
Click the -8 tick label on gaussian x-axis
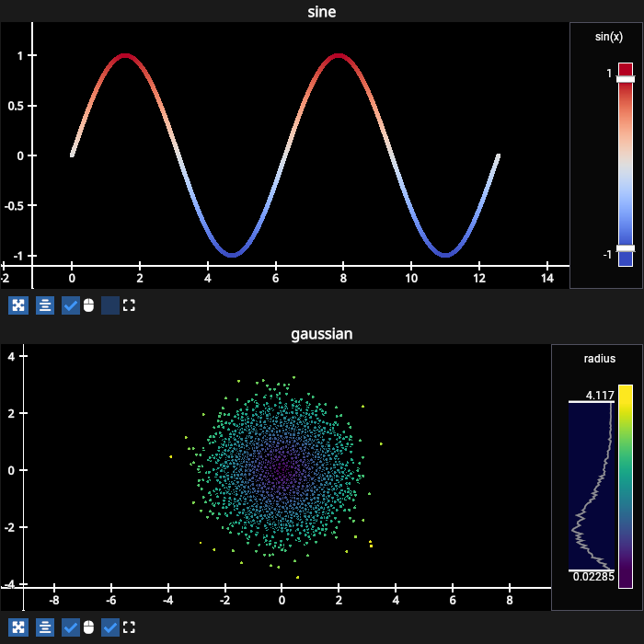(x=53, y=601)
